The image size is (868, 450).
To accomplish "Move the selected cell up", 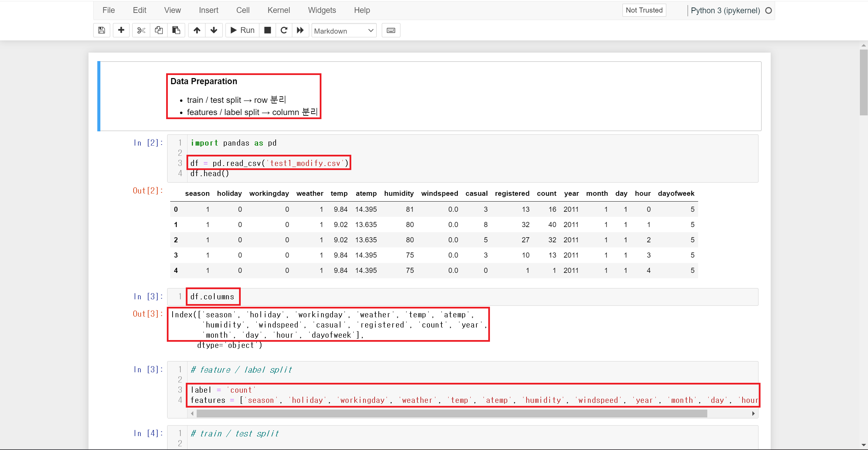I will [x=197, y=30].
